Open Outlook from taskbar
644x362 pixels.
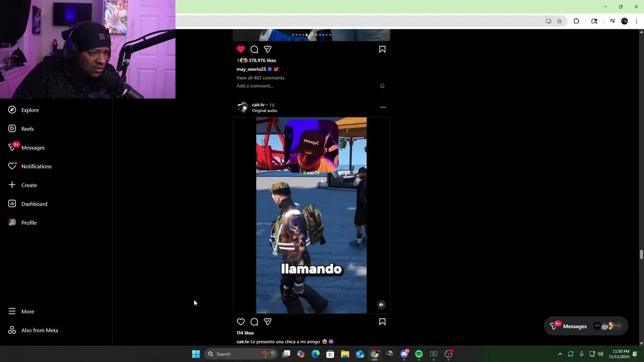click(360, 354)
